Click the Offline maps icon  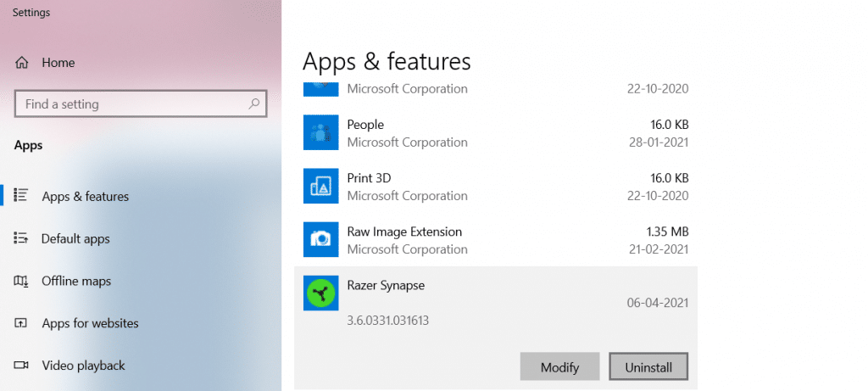pyautogui.click(x=21, y=281)
